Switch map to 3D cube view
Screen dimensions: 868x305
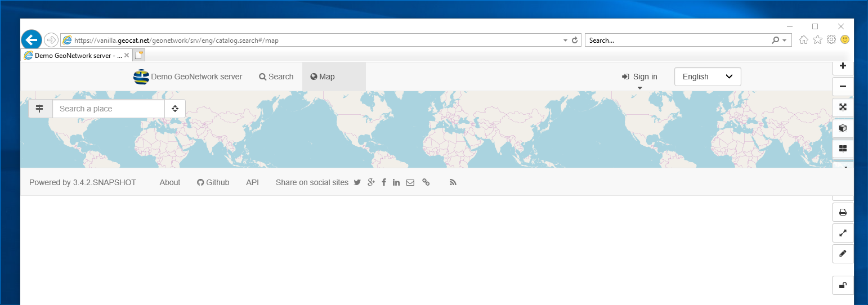pos(843,128)
